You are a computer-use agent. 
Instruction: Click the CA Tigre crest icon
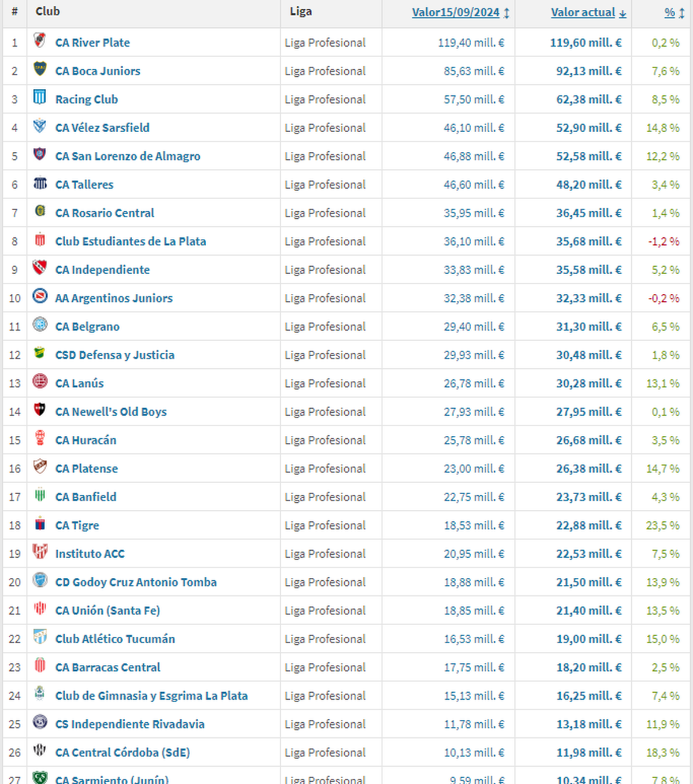tap(40, 523)
